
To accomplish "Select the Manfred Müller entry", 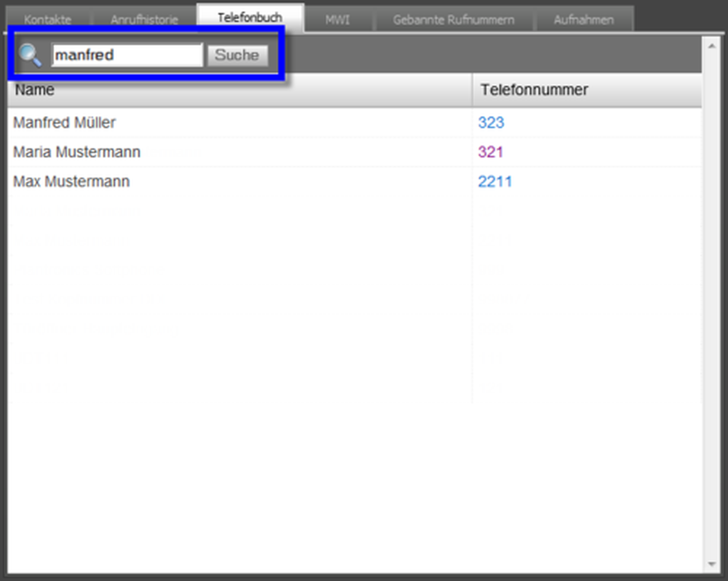I will (64, 123).
